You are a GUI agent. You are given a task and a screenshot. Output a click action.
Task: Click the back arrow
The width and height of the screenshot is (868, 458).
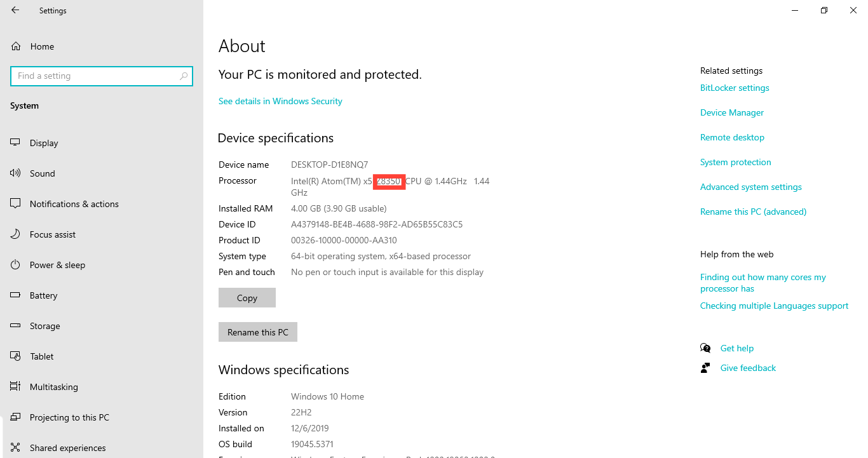(14, 10)
